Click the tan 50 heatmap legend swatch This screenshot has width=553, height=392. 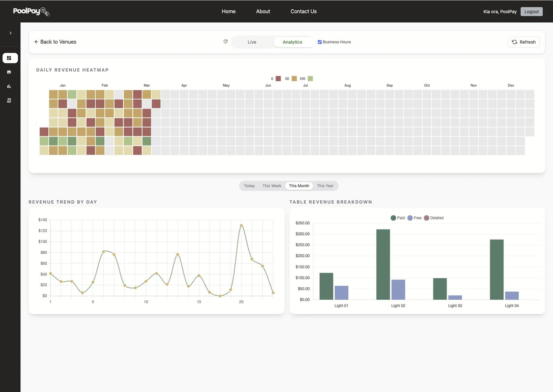(294, 79)
